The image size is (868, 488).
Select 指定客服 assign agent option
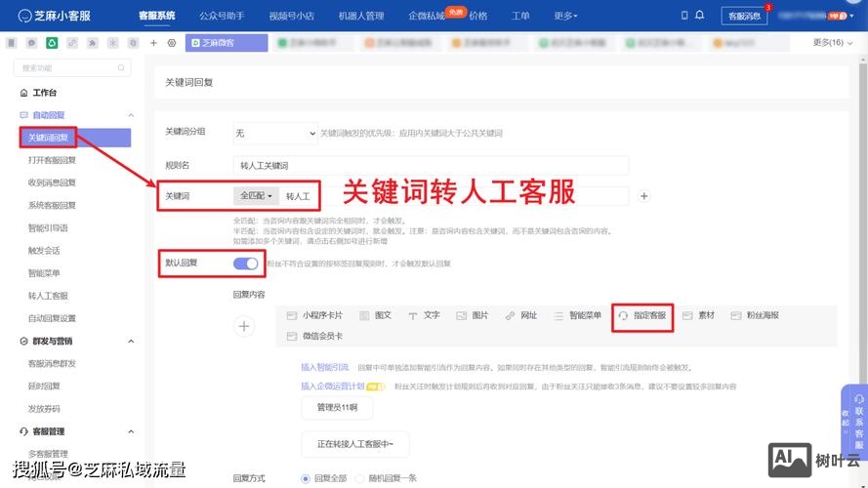pyautogui.click(x=642, y=315)
